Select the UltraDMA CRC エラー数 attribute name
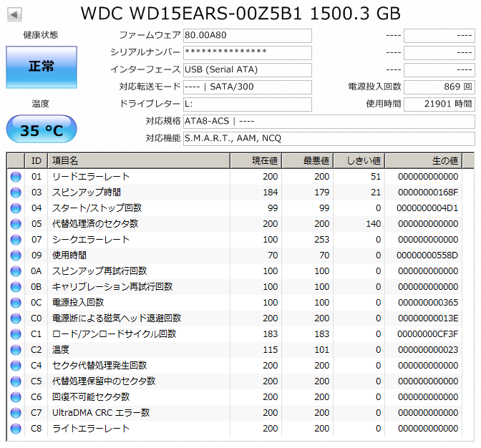Image resolution: width=481 pixels, height=448 pixels. pos(101,413)
